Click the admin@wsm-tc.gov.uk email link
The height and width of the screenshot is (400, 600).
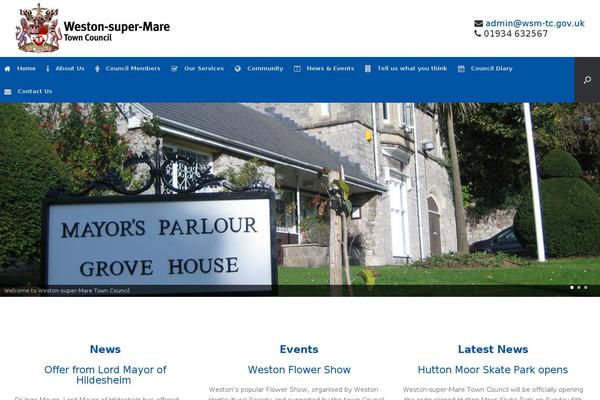pyautogui.click(x=535, y=23)
